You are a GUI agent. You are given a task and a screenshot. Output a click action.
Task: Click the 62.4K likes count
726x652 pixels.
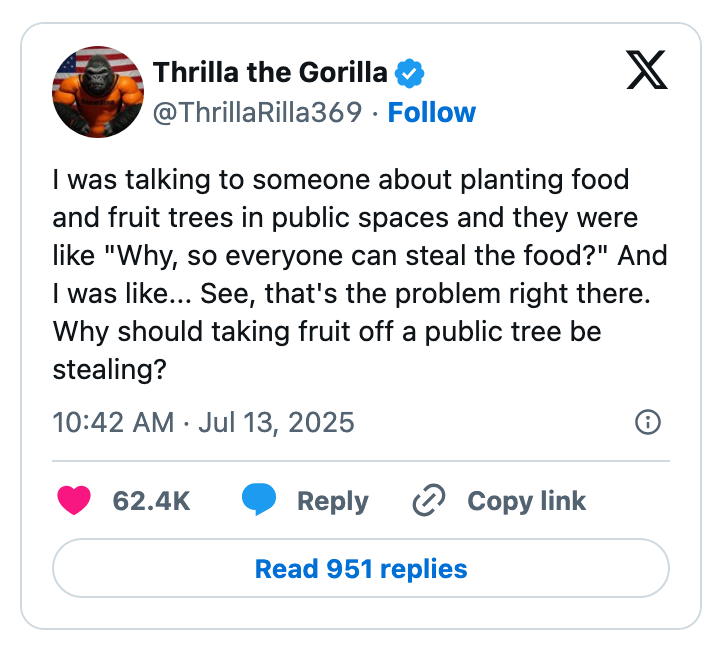click(151, 501)
